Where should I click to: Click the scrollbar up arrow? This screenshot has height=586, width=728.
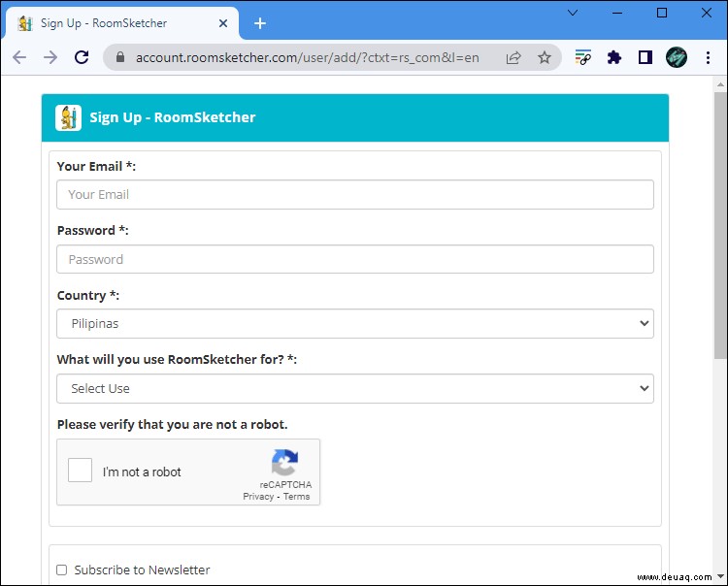click(720, 84)
